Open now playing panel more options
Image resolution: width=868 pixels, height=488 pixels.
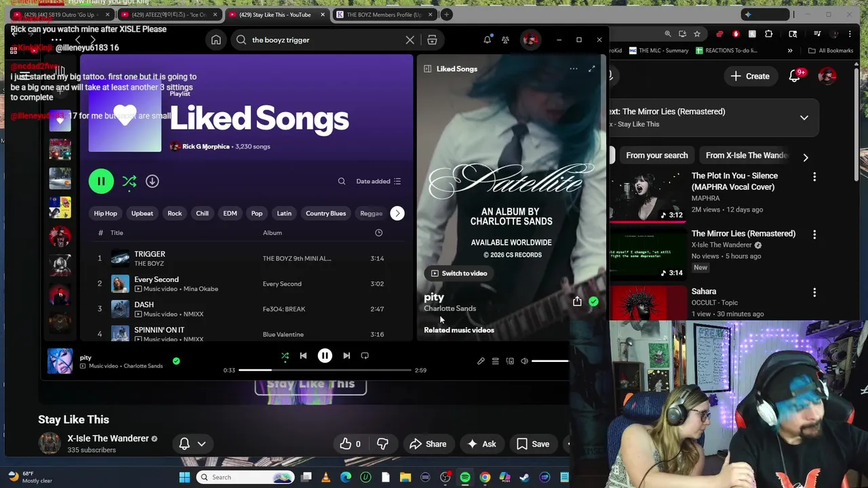tap(574, 68)
